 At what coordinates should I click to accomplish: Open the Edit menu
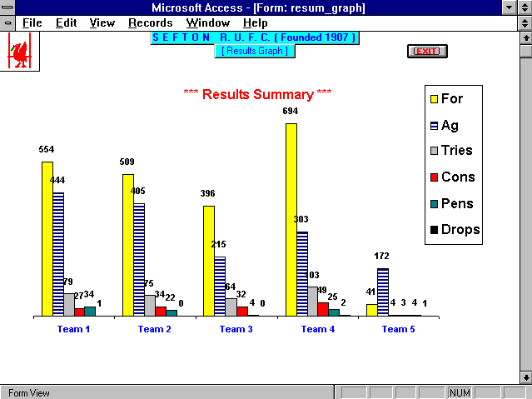click(66, 22)
